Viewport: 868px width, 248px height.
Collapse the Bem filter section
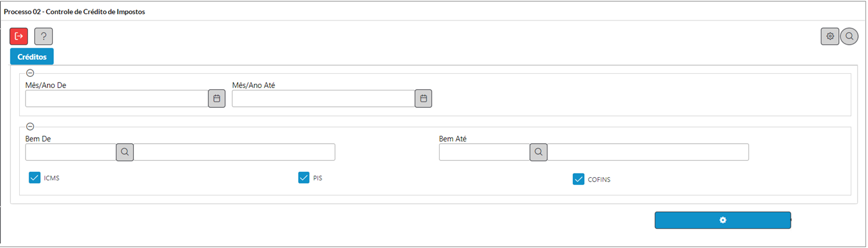point(30,126)
